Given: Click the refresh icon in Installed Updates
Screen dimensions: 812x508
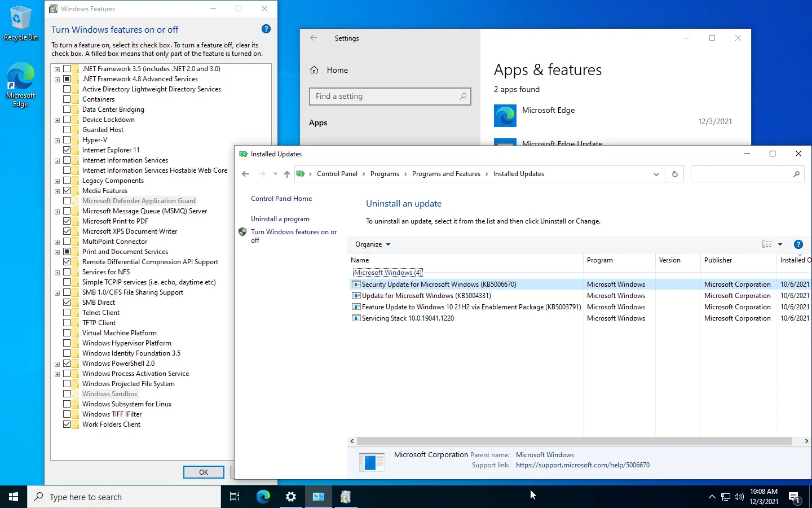Looking at the screenshot, I should pos(674,174).
